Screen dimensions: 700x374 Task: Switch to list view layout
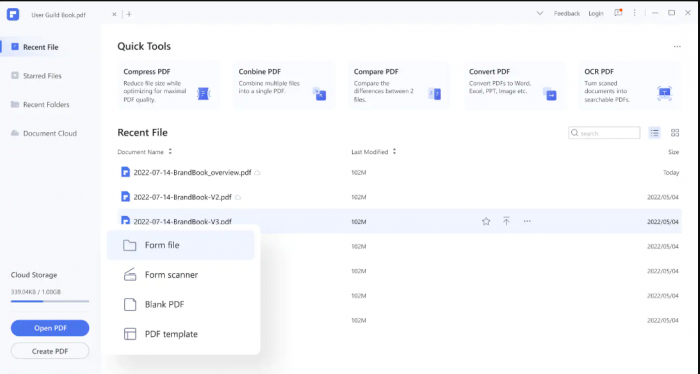pyautogui.click(x=654, y=133)
